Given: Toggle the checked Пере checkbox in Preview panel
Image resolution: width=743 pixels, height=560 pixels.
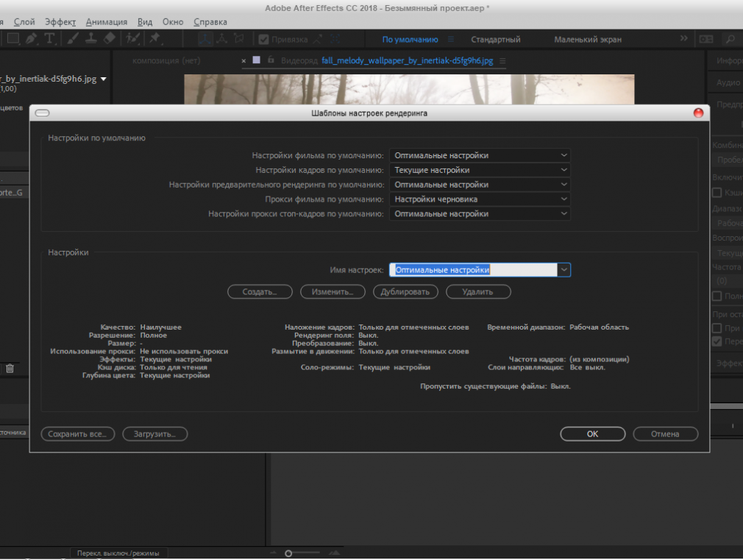Looking at the screenshot, I should (717, 341).
